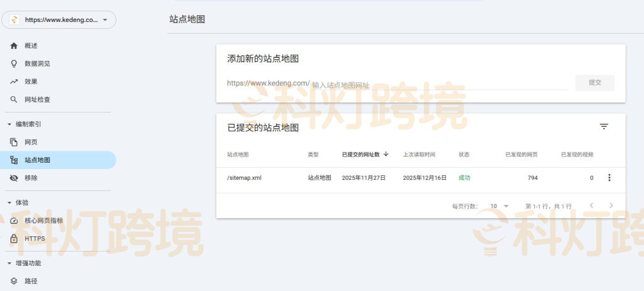Sort by the 已提交的网址数 column header
644x291 pixels.
coord(360,155)
